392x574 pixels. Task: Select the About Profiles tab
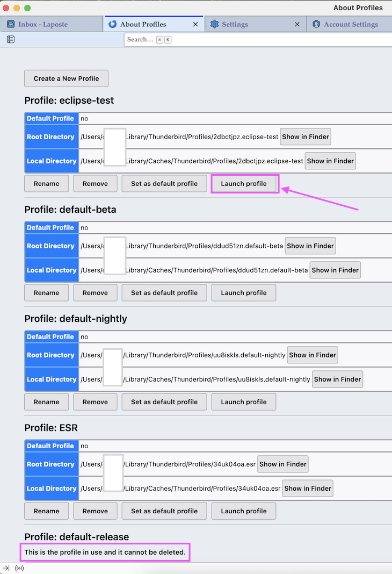coord(154,24)
